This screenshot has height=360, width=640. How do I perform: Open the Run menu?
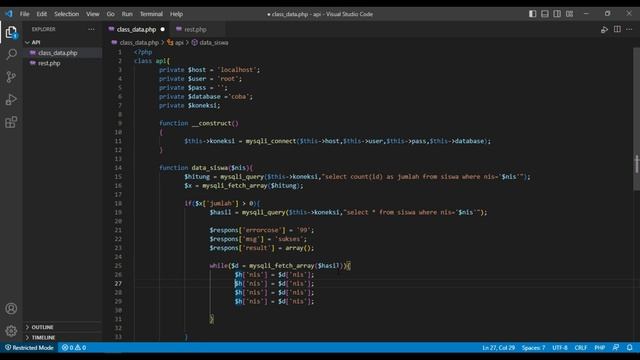click(127, 14)
